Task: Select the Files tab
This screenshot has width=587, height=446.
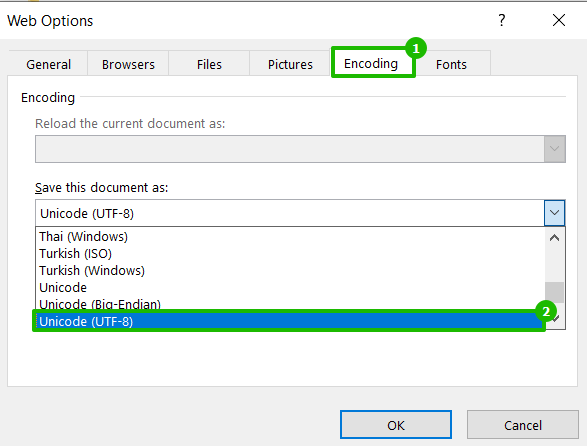Action: click(209, 64)
